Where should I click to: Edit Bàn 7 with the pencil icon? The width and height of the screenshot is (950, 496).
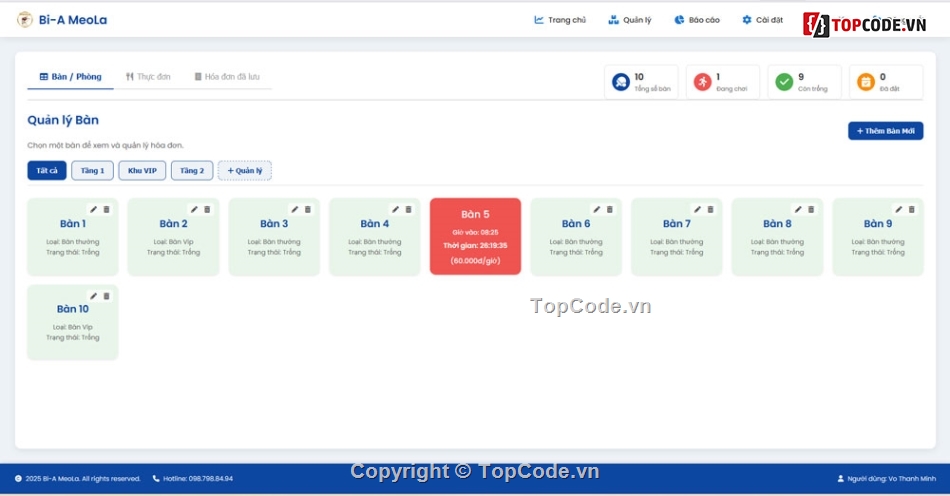point(697,210)
